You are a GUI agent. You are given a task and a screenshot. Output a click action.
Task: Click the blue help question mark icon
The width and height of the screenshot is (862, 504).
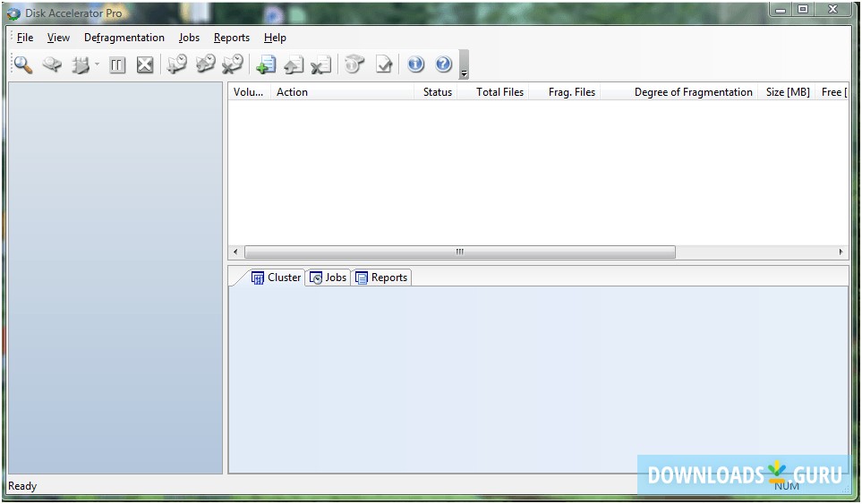coord(444,64)
